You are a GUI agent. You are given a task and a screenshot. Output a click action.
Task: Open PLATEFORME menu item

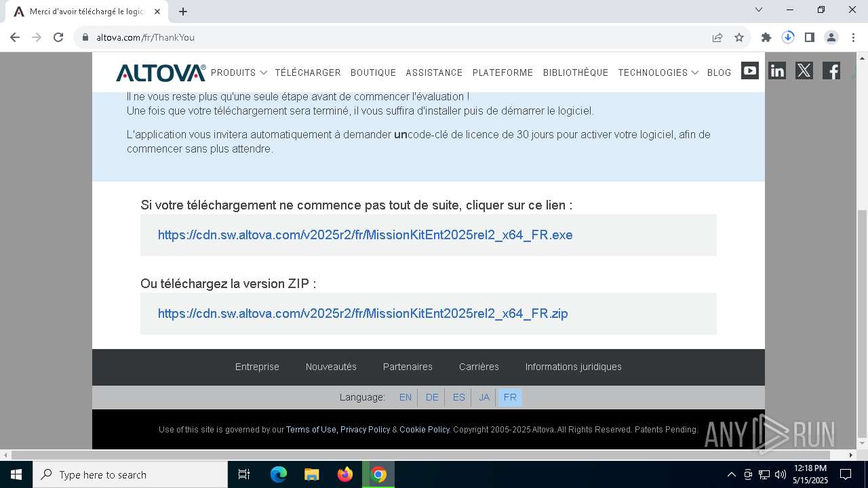click(502, 73)
